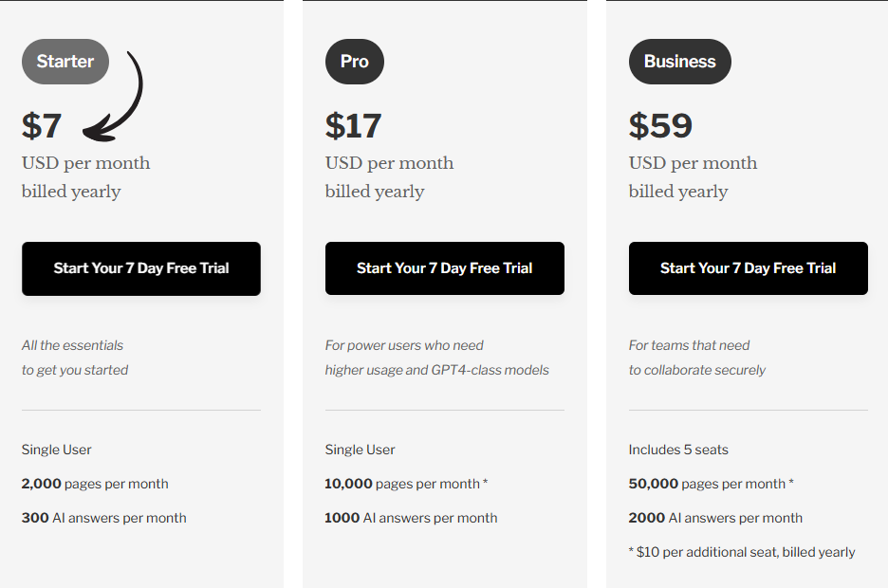
Task: Select the Pro plan badge
Action: point(354,62)
